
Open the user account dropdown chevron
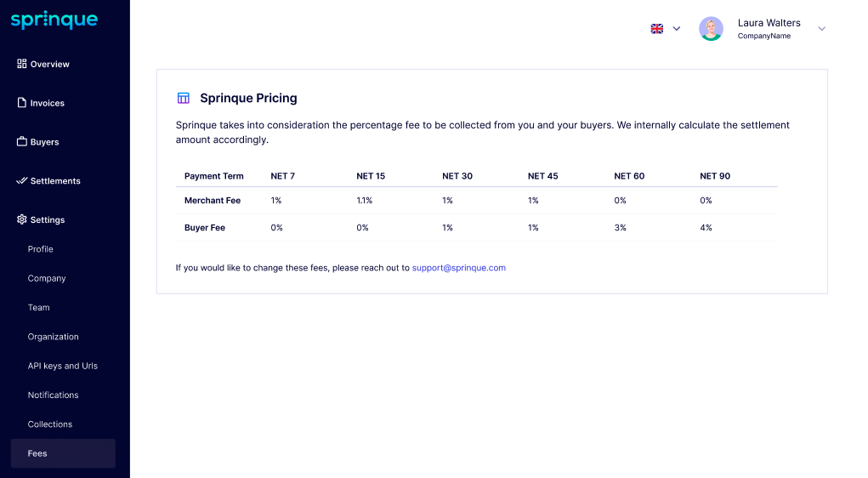(821, 29)
